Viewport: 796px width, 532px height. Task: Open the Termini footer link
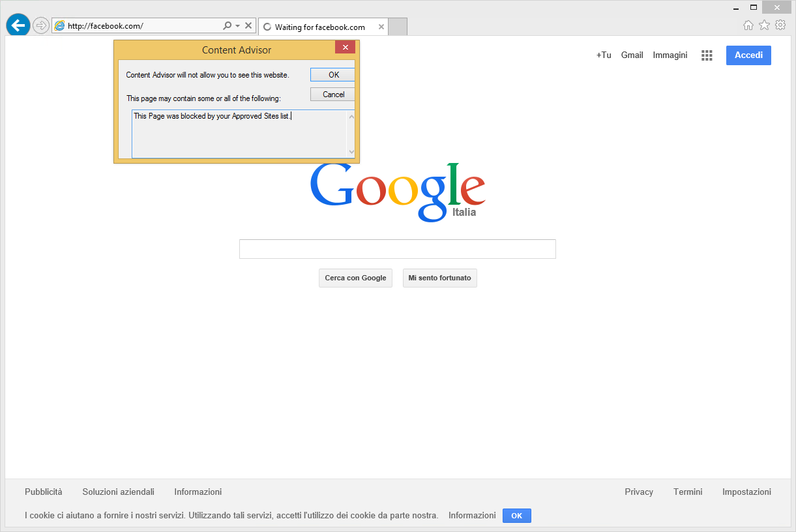click(688, 492)
